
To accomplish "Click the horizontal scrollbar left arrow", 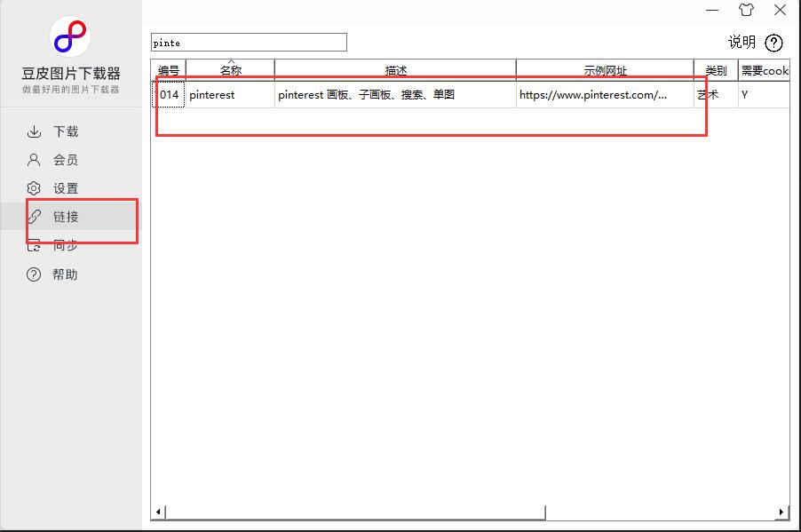I will (158, 512).
